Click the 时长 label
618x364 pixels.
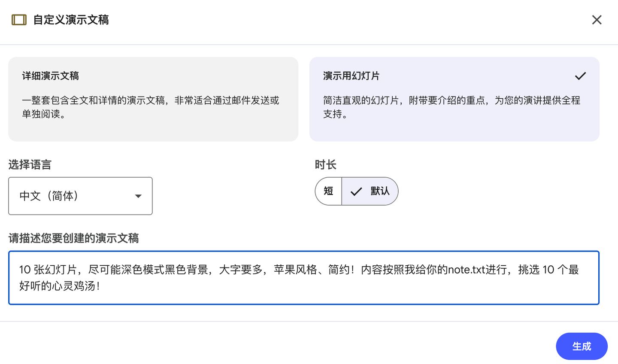pyautogui.click(x=325, y=164)
